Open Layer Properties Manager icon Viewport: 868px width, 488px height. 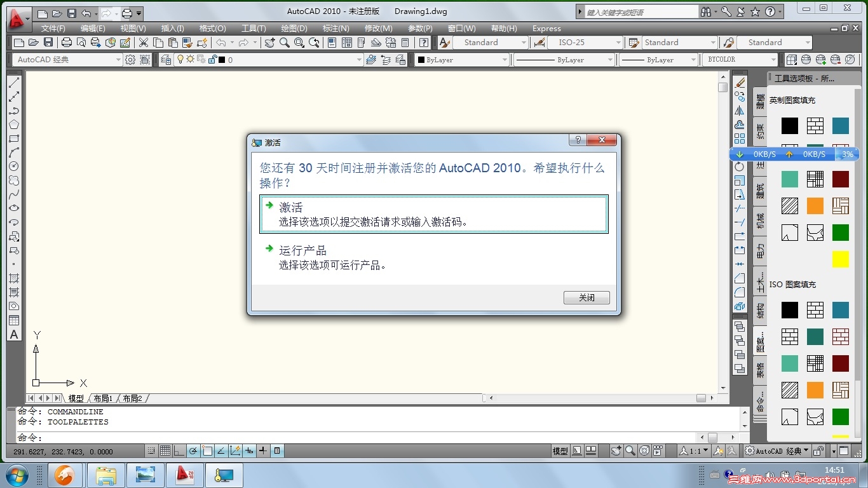(x=166, y=60)
